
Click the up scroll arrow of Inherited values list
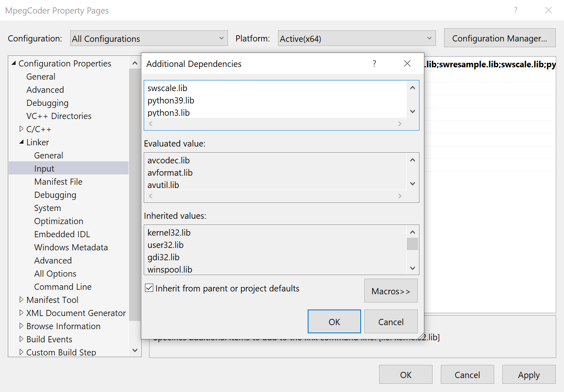[x=412, y=232]
